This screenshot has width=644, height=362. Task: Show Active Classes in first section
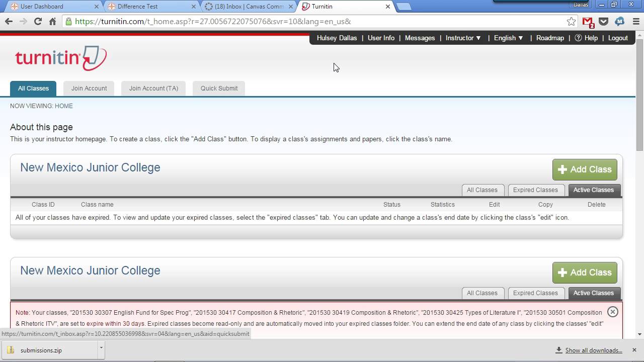pos(593,190)
